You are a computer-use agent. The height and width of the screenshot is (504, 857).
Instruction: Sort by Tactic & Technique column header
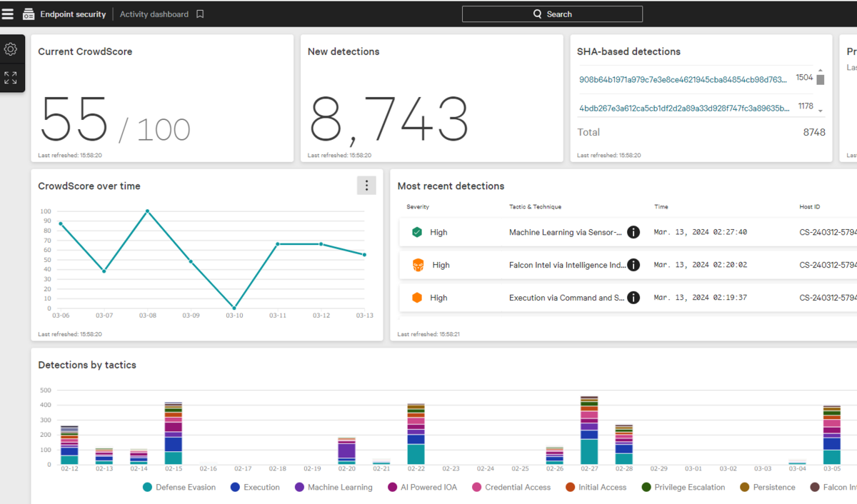coord(535,207)
